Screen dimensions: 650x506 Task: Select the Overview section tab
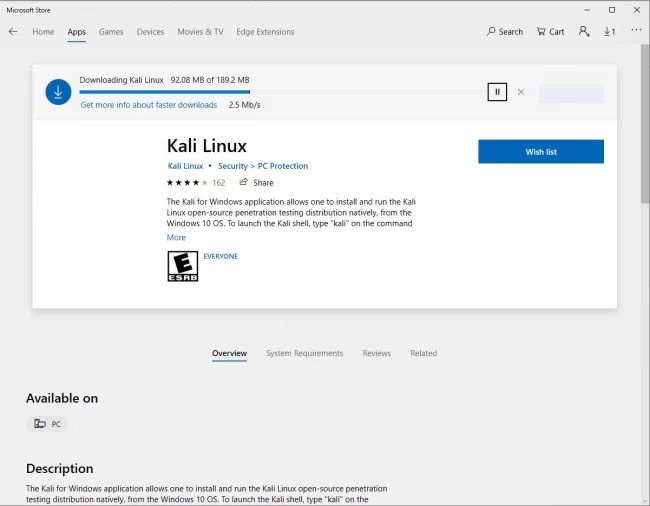[229, 353]
